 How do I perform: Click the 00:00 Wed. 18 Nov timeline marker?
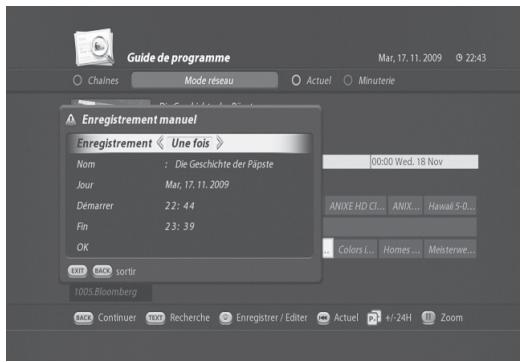coord(407,162)
